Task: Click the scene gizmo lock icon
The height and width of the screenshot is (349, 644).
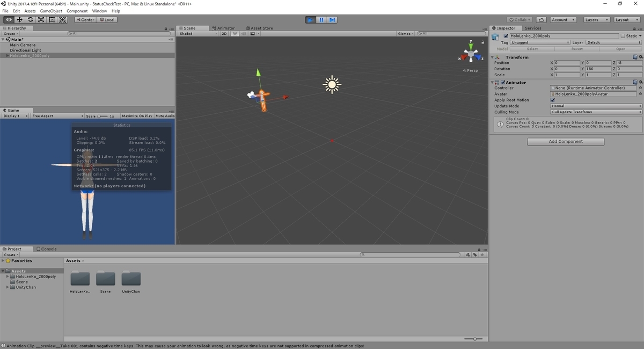Action: pos(484,41)
